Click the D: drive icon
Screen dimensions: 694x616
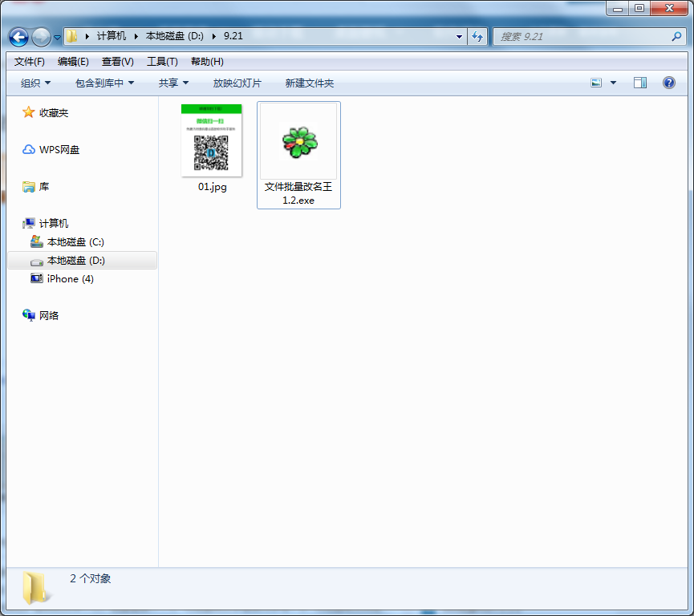coord(37,262)
